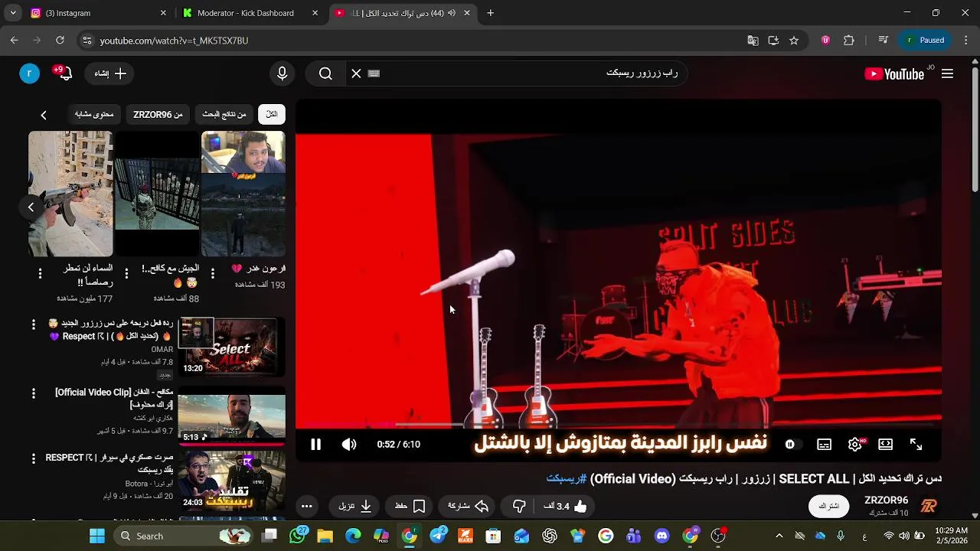Image resolution: width=980 pixels, height=551 pixels.
Task: Open the 24:03 RESPECT video thumbnail
Action: [232, 481]
